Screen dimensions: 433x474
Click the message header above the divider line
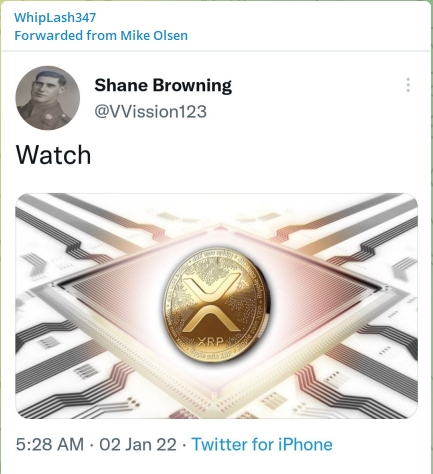pyautogui.click(x=216, y=26)
